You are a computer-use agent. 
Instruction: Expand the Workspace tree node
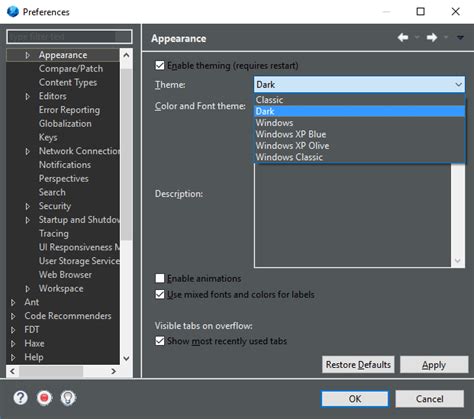[x=28, y=289]
